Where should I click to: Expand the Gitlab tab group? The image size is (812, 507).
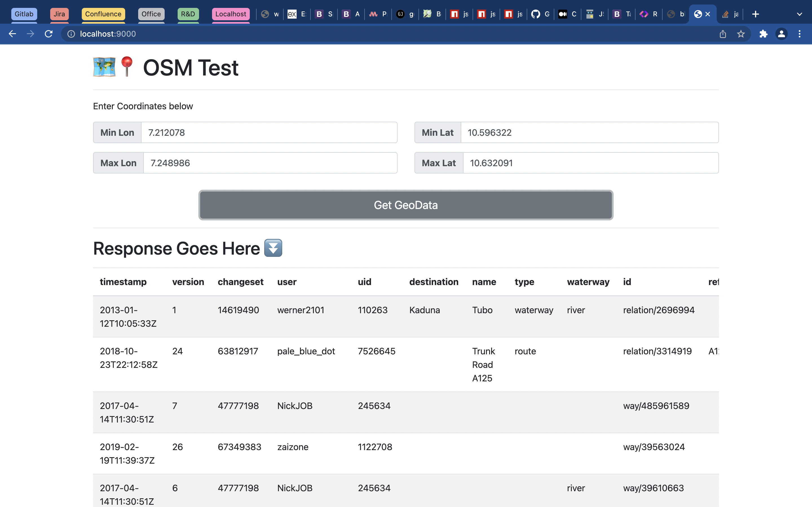pos(24,14)
